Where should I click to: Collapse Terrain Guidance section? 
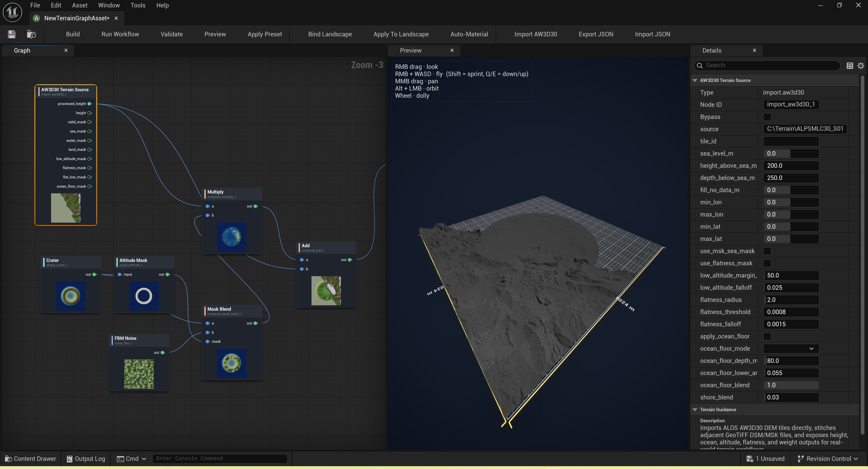[695, 410]
